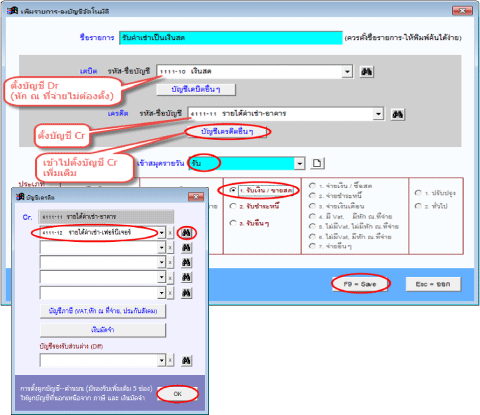Click the tax accounts (VAT) button
480x415 pixels.
pyautogui.click(x=103, y=311)
